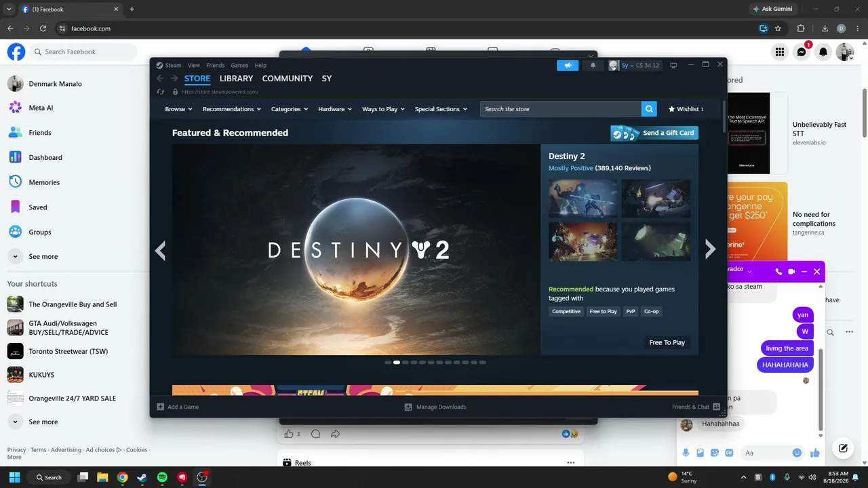This screenshot has width=868, height=488.
Task: Click the Send a Gift Card button
Action: click(x=654, y=133)
